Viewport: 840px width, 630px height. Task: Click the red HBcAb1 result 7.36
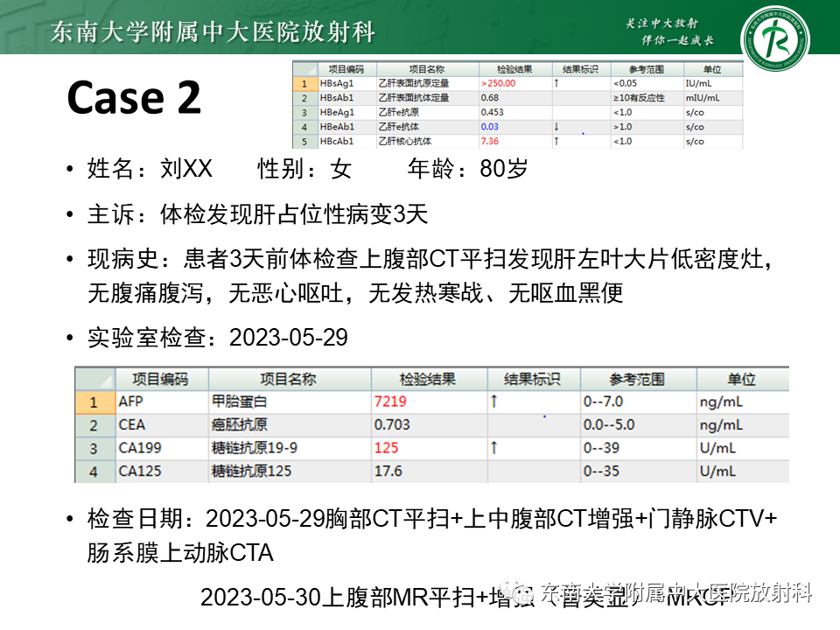pyautogui.click(x=490, y=142)
